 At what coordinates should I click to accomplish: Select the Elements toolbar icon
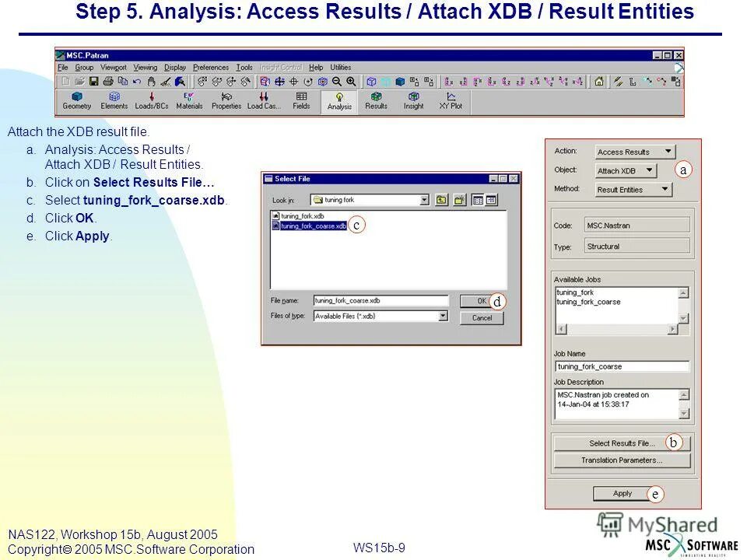(114, 100)
